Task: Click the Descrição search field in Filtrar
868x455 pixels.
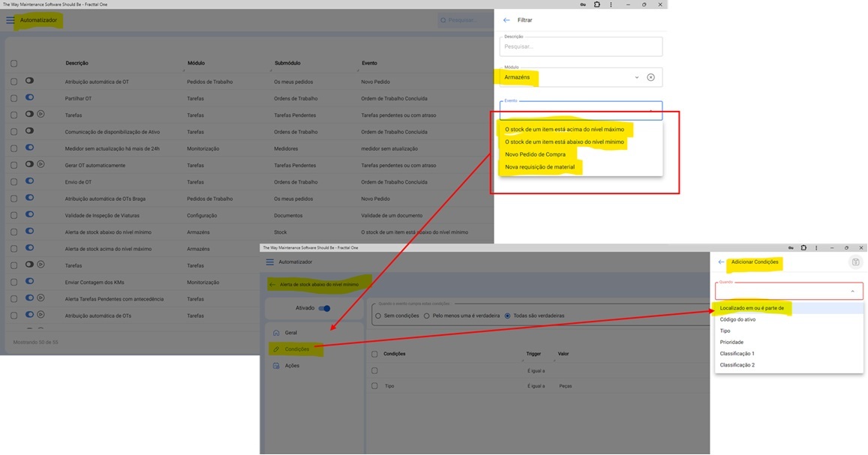Action: point(581,46)
